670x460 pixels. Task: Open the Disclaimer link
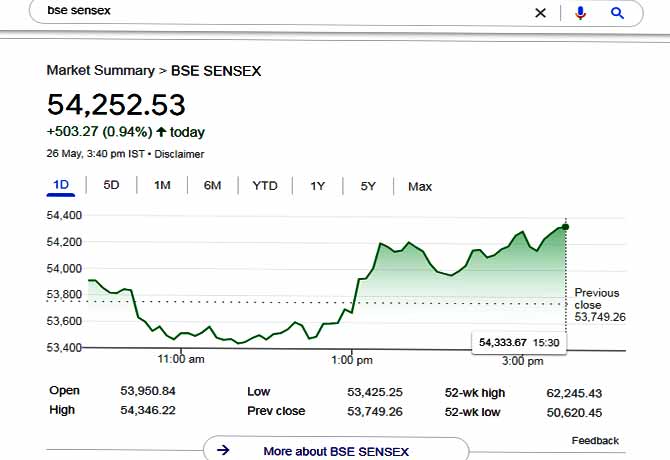tap(179, 154)
